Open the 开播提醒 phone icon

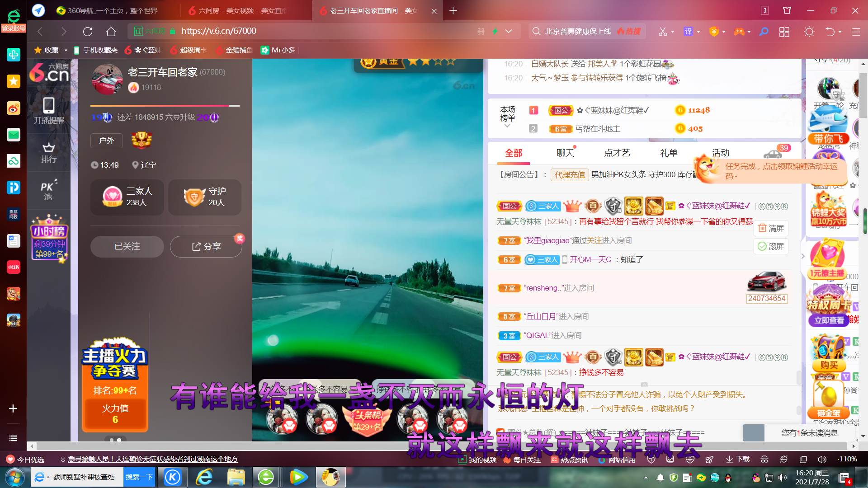click(x=49, y=110)
